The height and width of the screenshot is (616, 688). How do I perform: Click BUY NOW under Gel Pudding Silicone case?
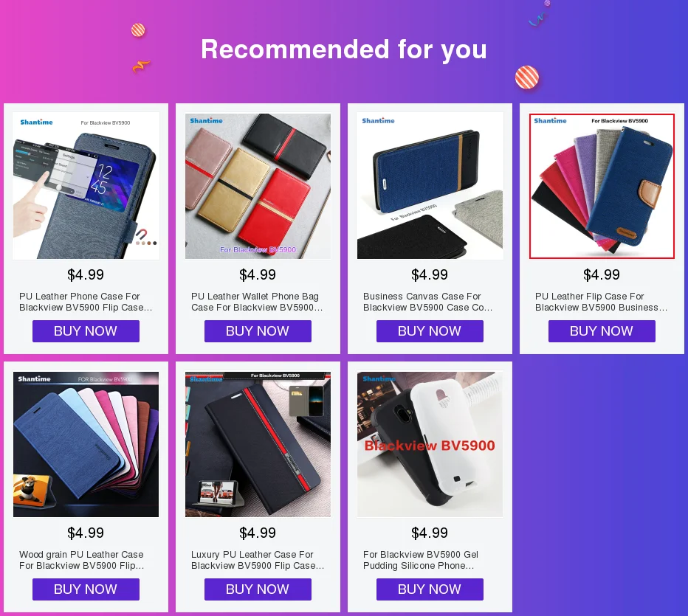coord(430,589)
